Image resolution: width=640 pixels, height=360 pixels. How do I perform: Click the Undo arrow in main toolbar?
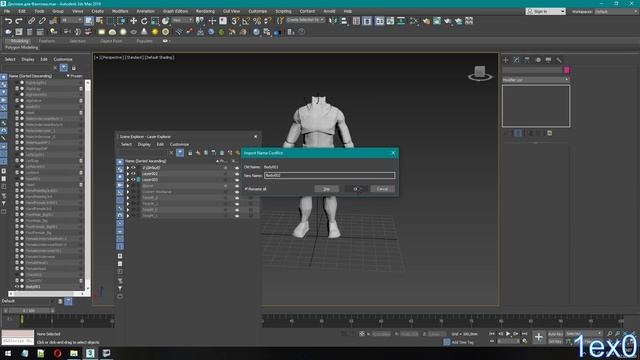(8, 21)
